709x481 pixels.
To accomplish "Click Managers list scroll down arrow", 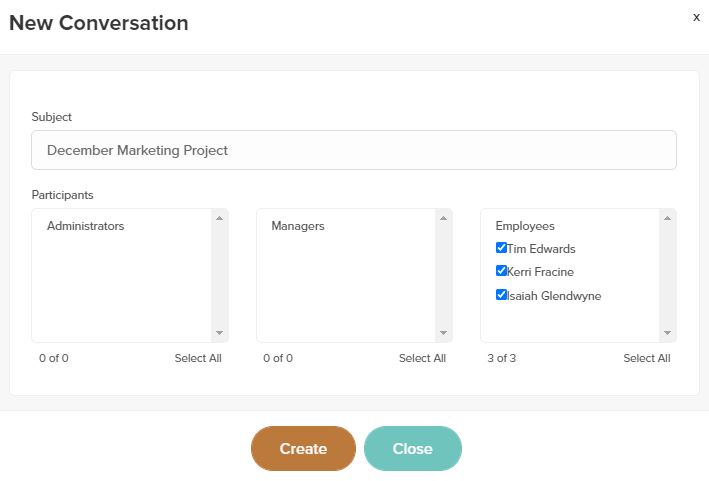I will [444, 333].
